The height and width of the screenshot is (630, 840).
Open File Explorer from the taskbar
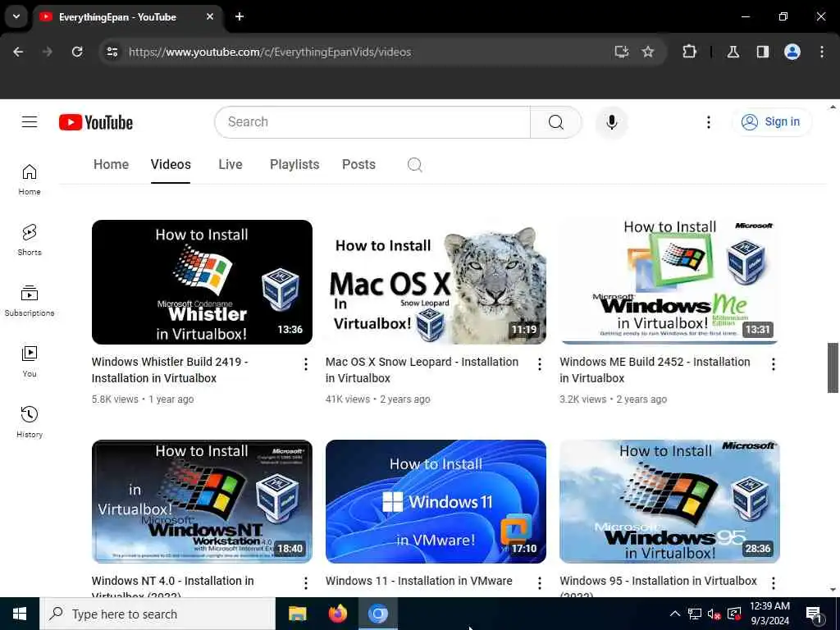click(297, 614)
